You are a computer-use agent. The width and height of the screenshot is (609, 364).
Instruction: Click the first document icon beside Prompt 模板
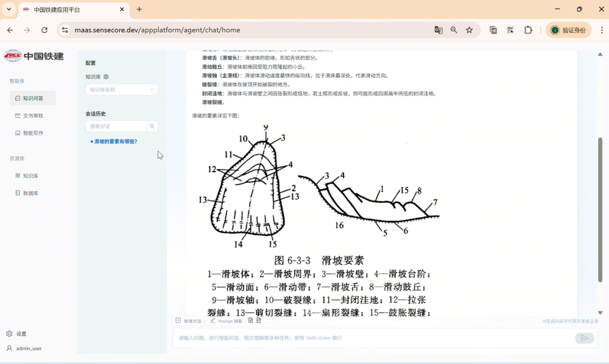pos(250,320)
